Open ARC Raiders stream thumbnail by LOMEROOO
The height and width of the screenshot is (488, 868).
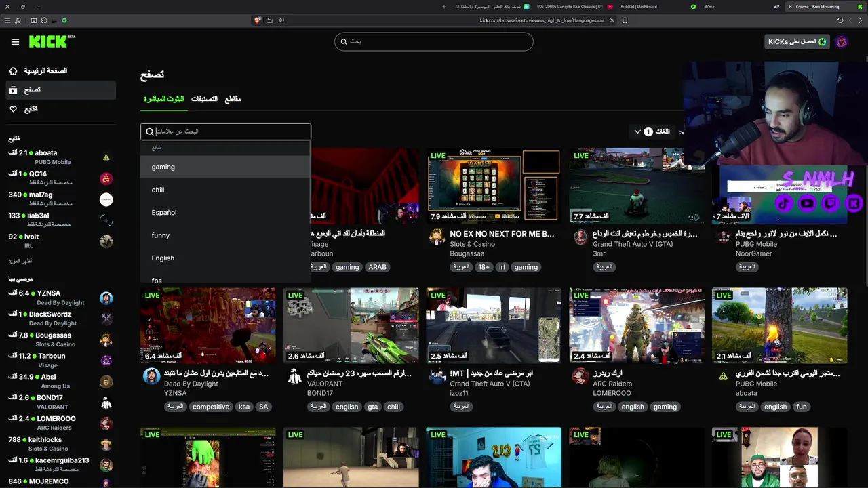637,326
